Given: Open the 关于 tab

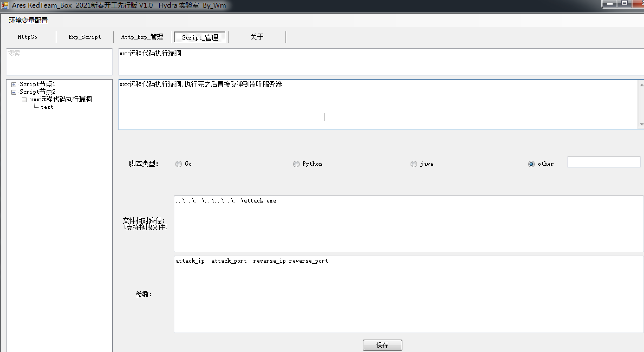Looking at the screenshot, I should 257,37.
